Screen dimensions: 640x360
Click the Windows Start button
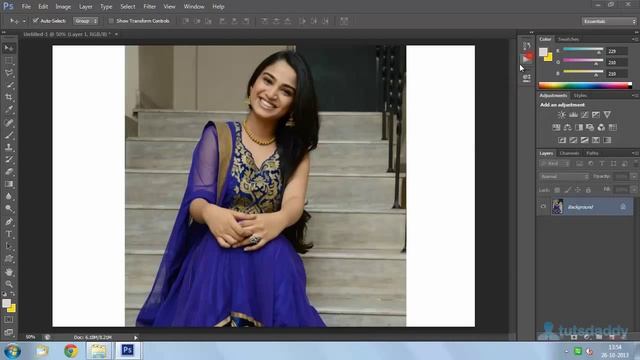(12, 351)
